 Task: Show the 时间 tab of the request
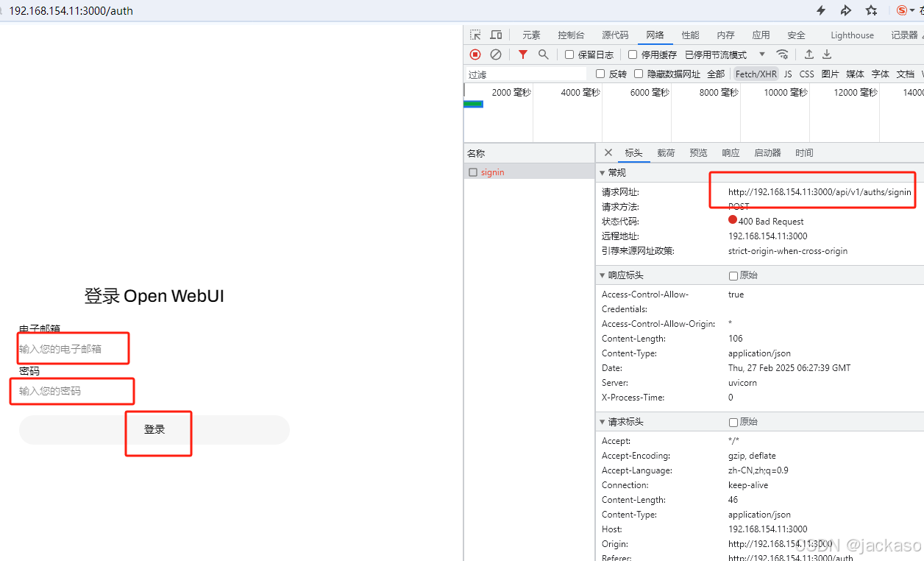point(804,152)
